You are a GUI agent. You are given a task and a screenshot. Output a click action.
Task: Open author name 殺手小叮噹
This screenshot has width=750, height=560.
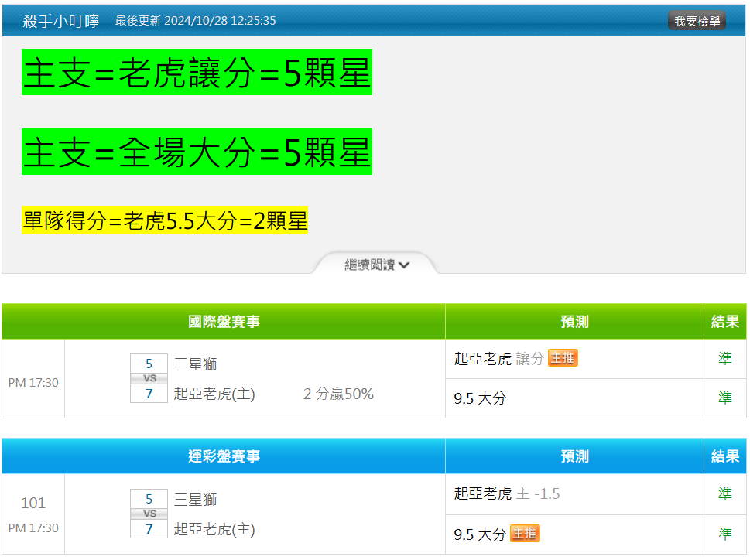(60, 21)
